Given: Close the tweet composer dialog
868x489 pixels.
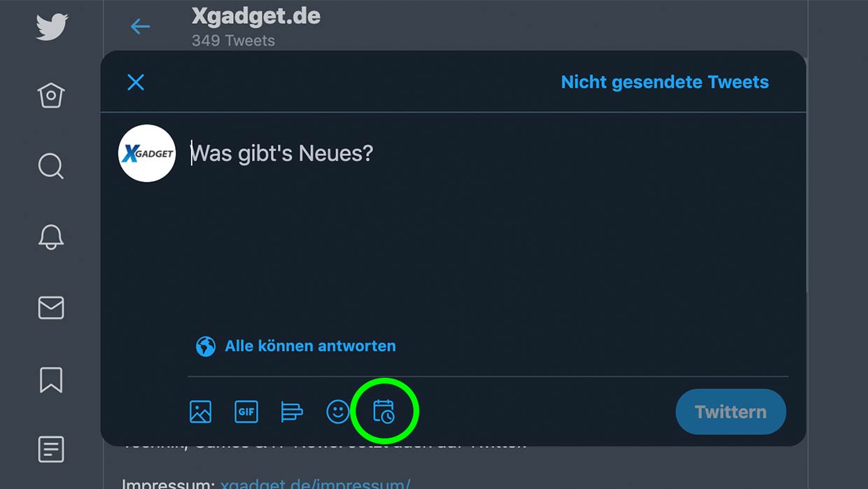Looking at the screenshot, I should 136,83.
